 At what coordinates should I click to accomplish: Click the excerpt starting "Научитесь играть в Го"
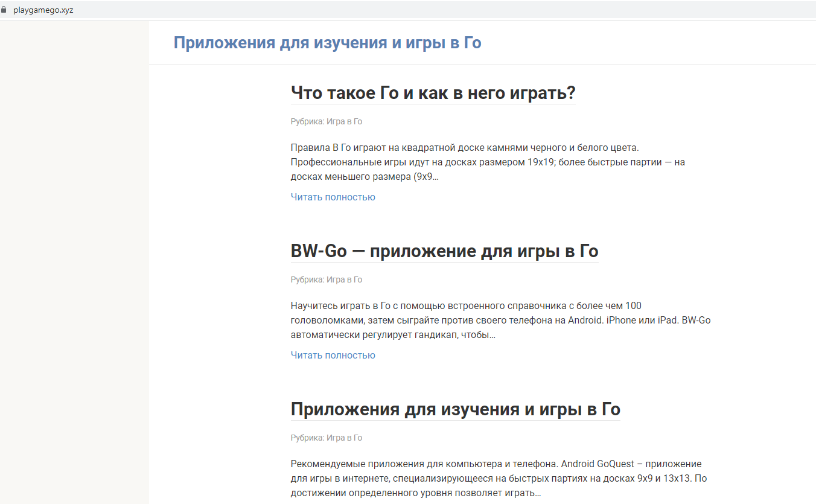coord(500,320)
